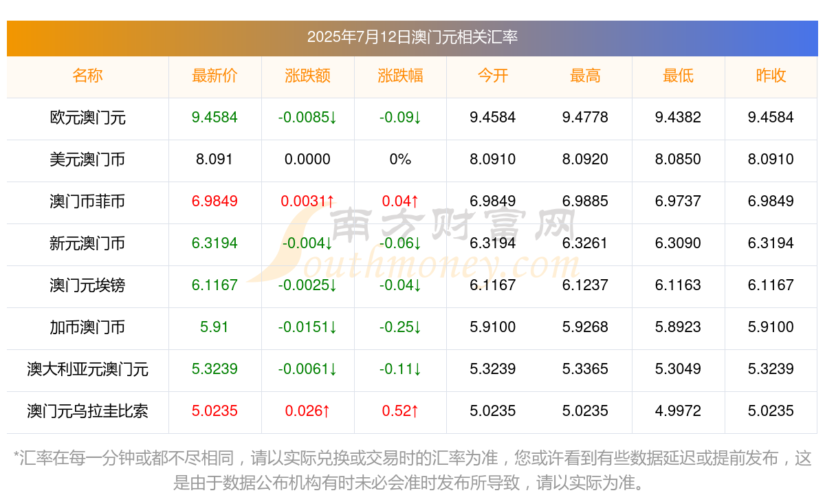This screenshot has width=825, height=504.
Task: Click the 最高 value 5.3365
Action: point(585,369)
